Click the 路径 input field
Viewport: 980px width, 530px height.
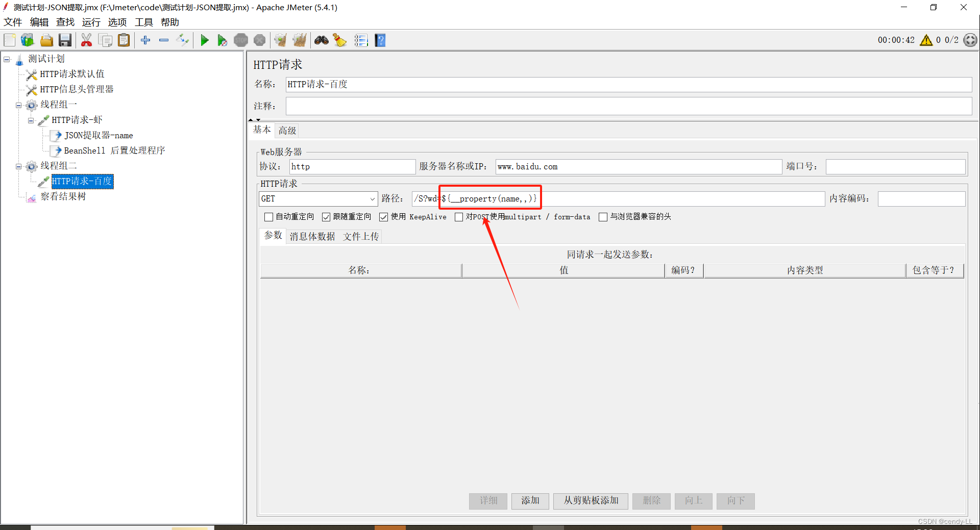pyautogui.click(x=618, y=199)
